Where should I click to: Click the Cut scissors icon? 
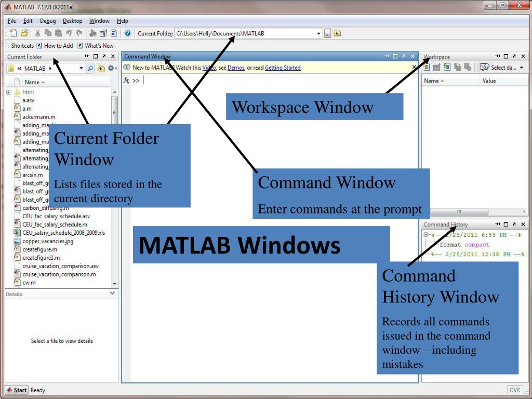tap(37, 33)
